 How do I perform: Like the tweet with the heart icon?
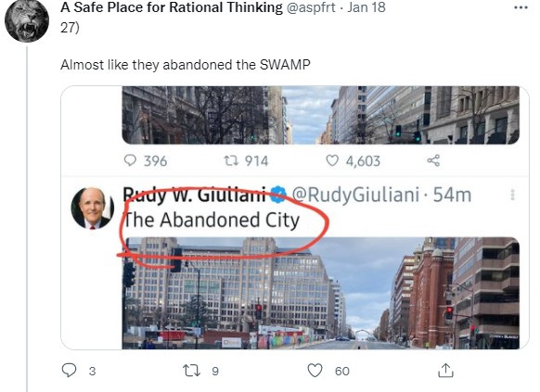(315, 371)
